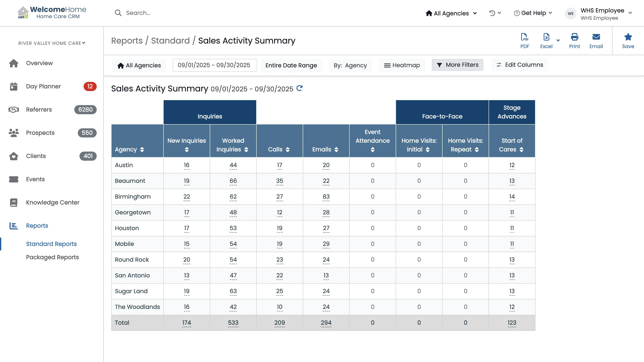Viewport: 644px width, 362px height.
Task: Open More Filters panel
Action: [457, 65]
